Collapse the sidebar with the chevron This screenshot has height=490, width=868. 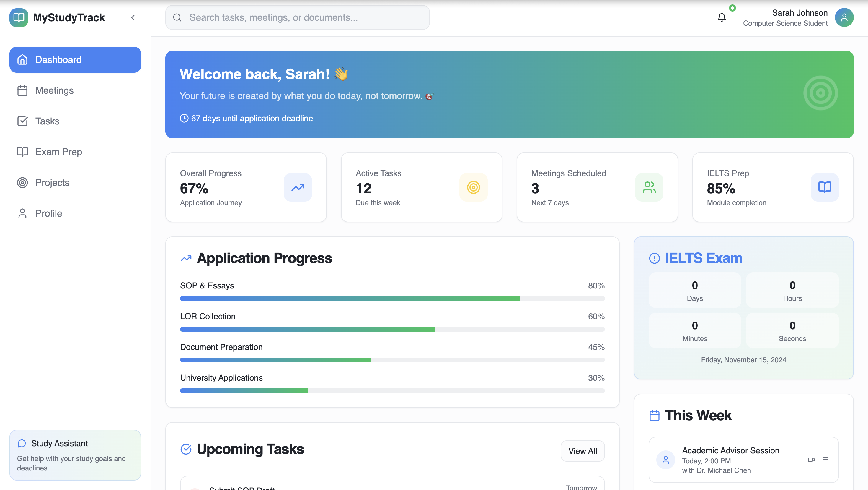(133, 17)
